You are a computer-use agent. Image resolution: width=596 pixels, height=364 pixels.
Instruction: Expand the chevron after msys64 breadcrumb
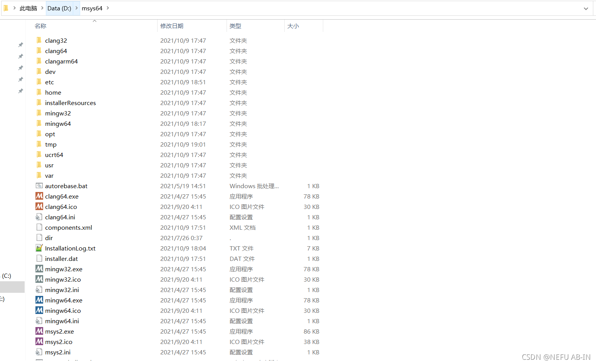[107, 8]
